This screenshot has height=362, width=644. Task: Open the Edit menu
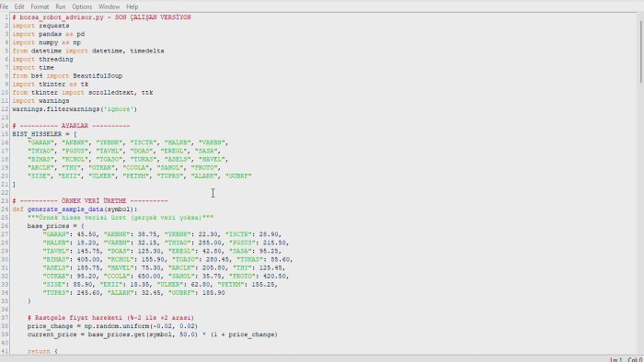[x=19, y=6]
